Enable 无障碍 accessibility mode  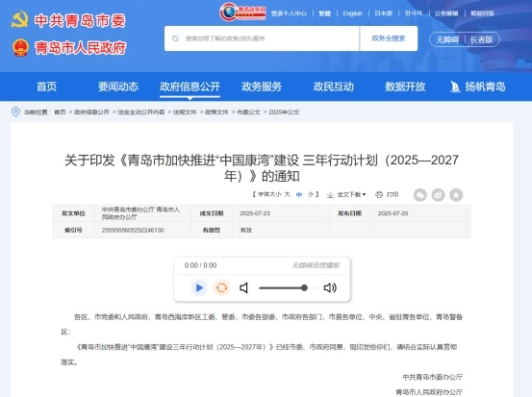[447, 39]
